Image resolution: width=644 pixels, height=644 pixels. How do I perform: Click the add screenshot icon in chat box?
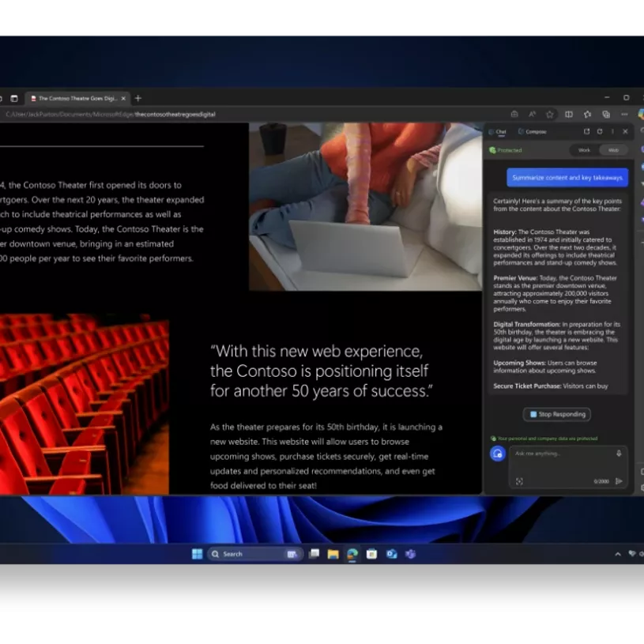[519, 481]
